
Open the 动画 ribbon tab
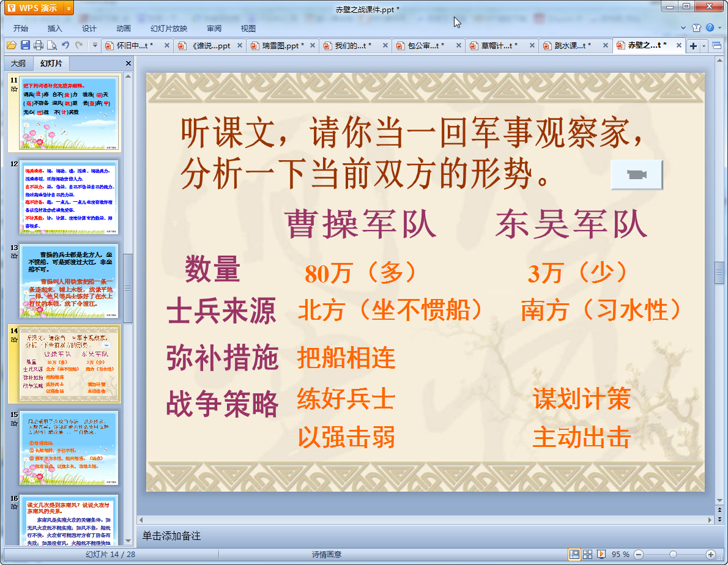coord(123,28)
